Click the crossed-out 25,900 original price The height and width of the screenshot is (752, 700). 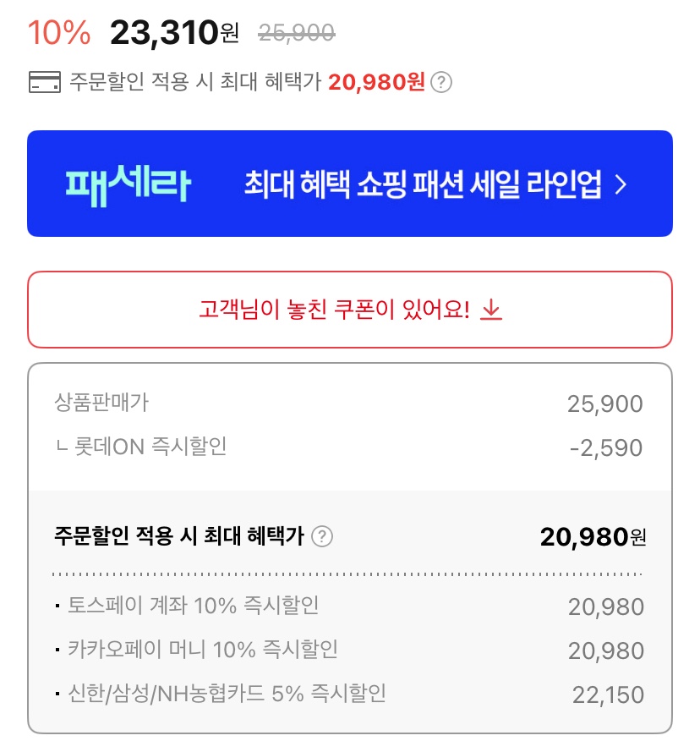click(x=296, y=33)
